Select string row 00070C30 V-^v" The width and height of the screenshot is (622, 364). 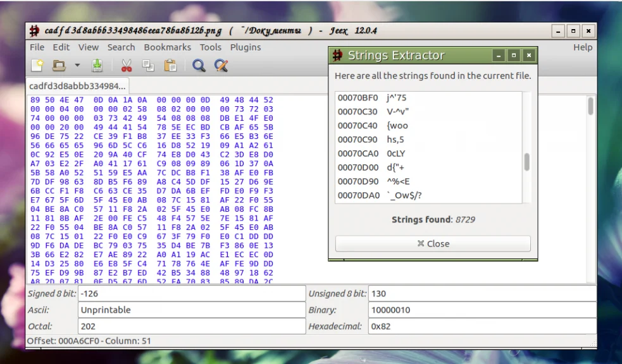428,112
